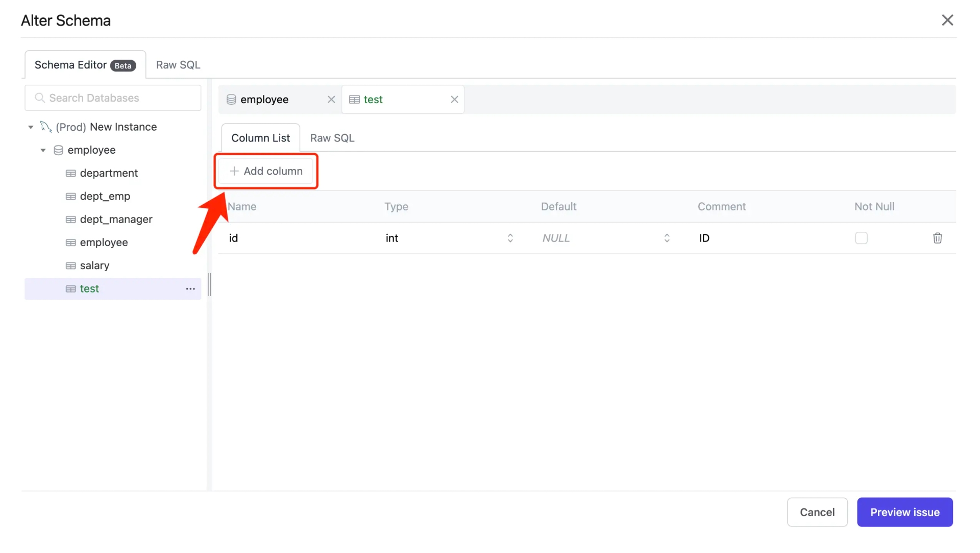
Task: Select (Prod) New Instance in the tree
Action: pos(106,127)
